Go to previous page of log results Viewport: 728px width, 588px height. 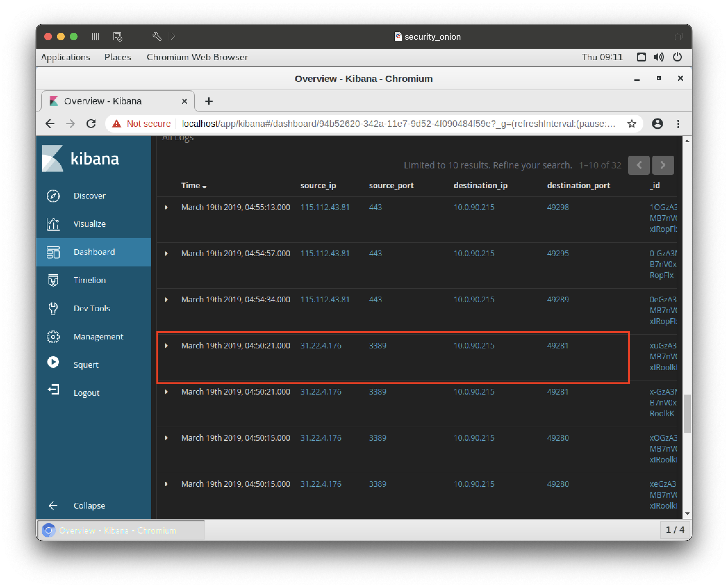click(x=639, y=165)
